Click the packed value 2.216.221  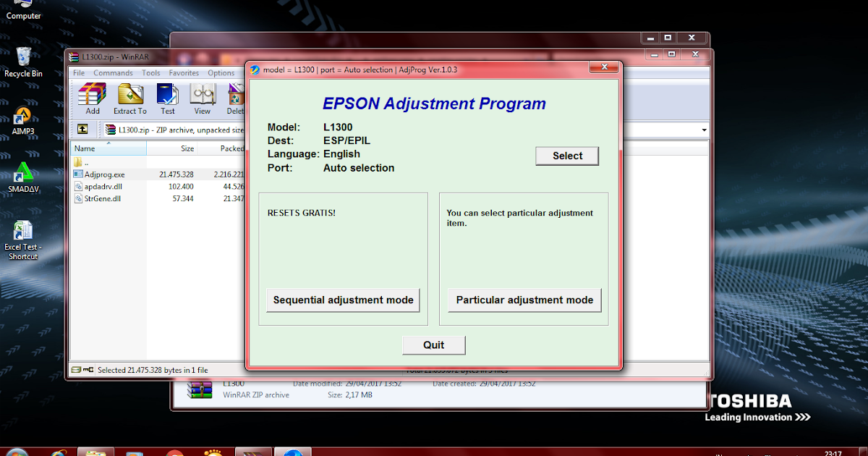(x=229, y=174)
